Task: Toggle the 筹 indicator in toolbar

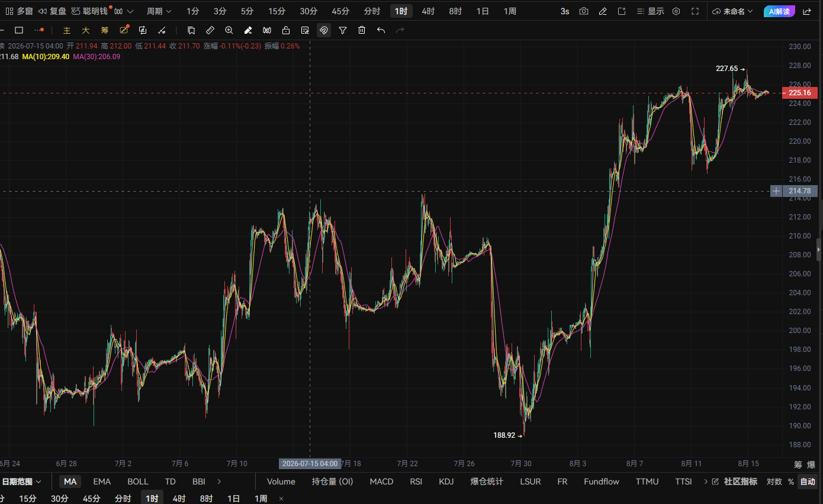Action: pyautogui.click(x=105, y=30)
